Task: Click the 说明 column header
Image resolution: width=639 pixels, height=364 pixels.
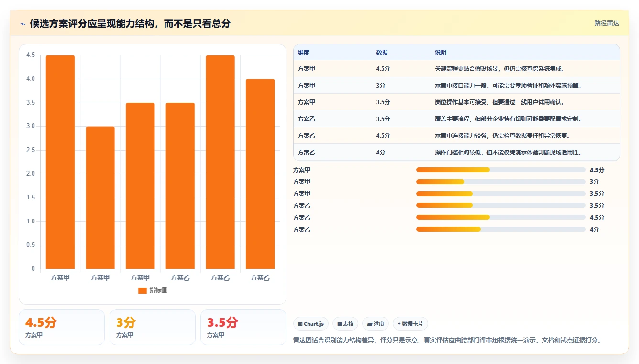Action: (441, 53)
